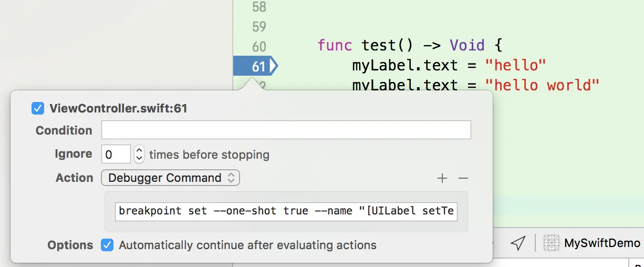The width and height of the screenshot is (644, 267).
Task: Click the breakpoint set command text field
Action: [286, 211]
